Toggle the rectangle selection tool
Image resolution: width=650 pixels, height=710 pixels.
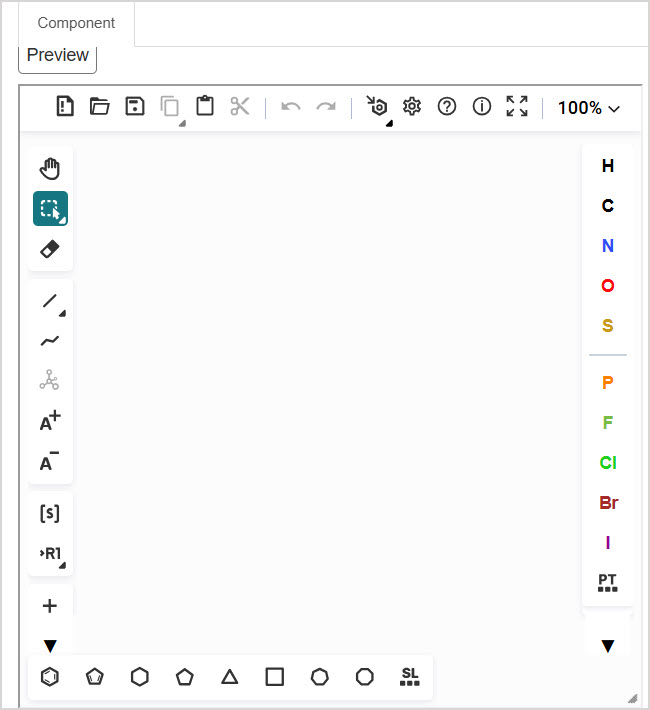coord(50,208)
